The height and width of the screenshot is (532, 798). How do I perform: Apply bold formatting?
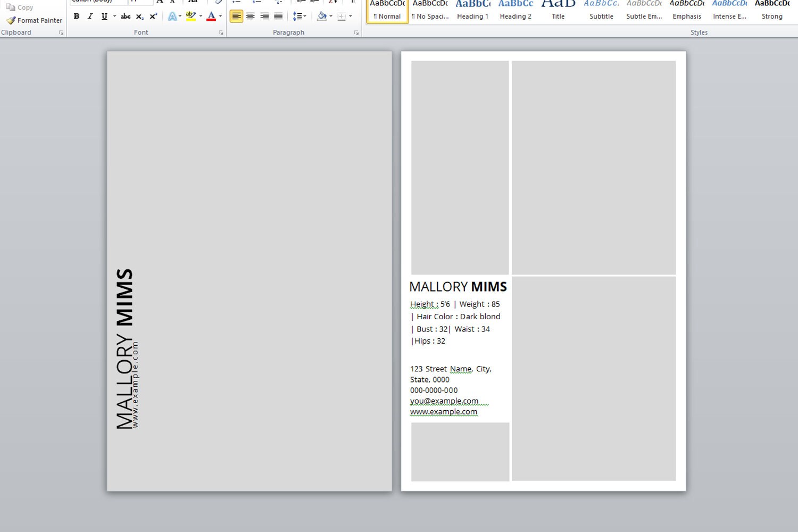point(76,16)
